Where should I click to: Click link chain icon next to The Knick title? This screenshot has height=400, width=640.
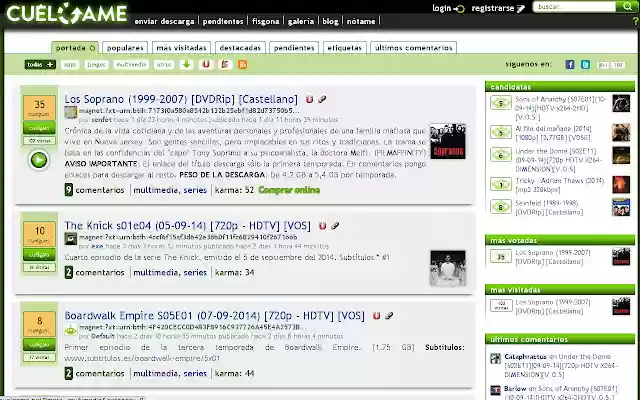(335, 226)
